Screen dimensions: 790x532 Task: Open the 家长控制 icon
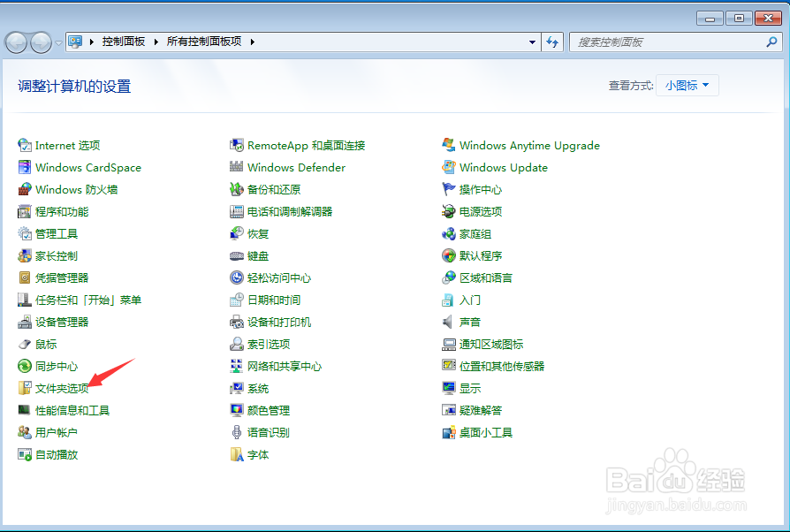click(x=24, y=256)
